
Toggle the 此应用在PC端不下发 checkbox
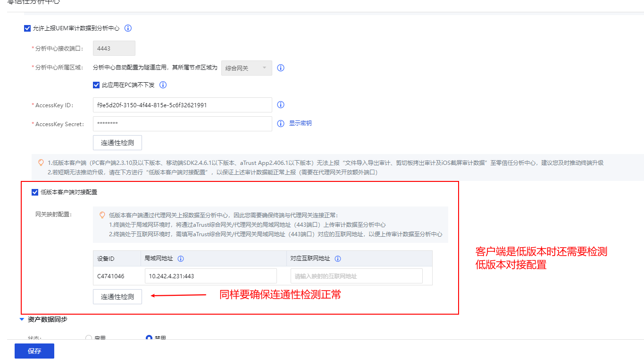coord(96,85)
